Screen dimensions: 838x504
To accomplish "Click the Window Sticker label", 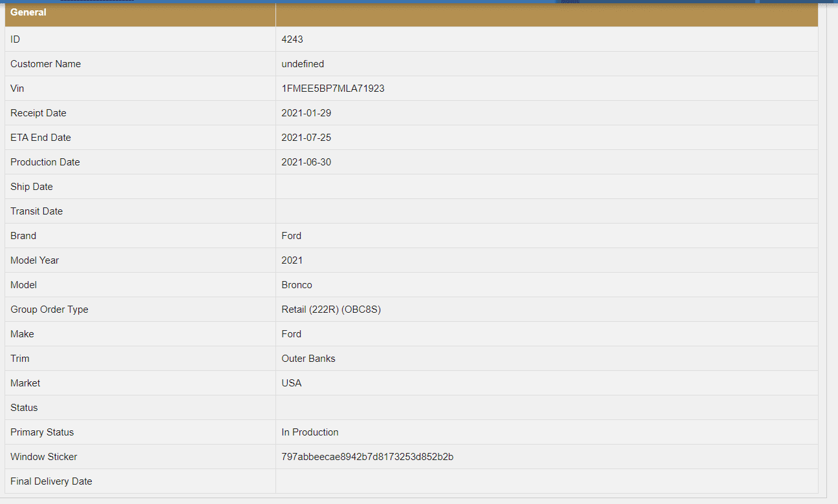I will 44,457.
